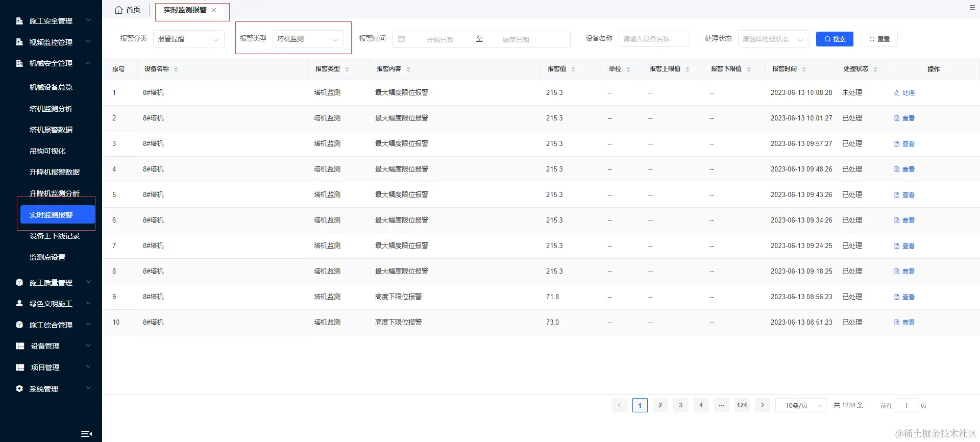
Task: Click the 结束日期 date field
Action: tap(516, 39)
